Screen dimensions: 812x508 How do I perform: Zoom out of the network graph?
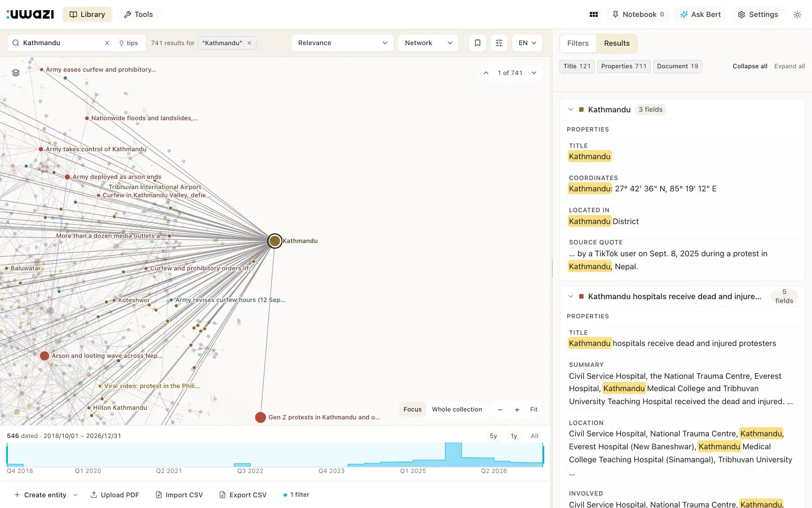500,410
